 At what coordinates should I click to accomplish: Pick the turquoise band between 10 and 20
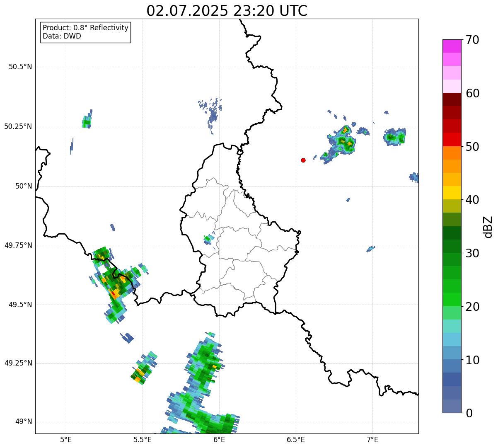point(452,326)
